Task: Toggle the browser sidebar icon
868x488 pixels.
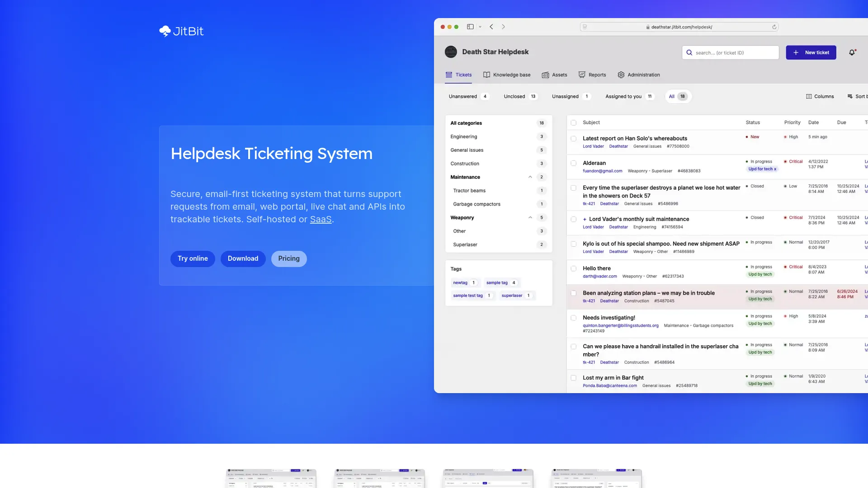Action: 470,27
